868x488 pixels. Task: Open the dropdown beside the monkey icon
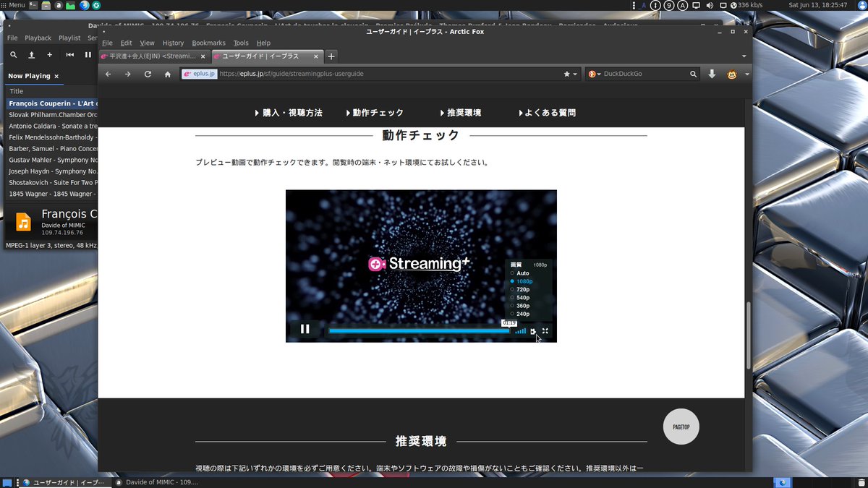coord(746,74)
